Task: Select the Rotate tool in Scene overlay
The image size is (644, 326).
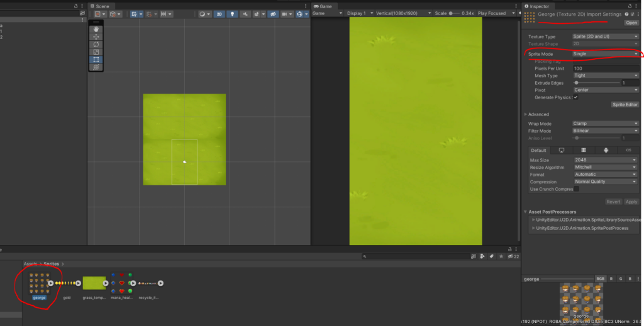Action: pos(96,44)
